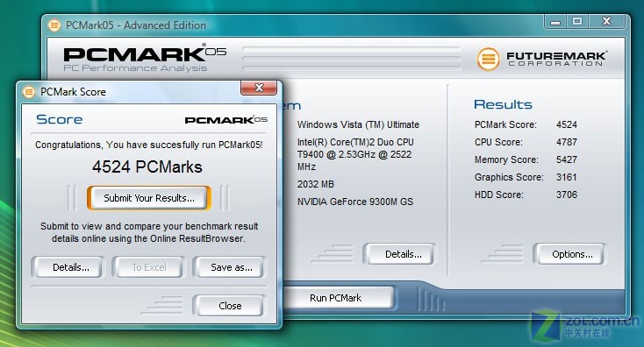Start benchmark with Run PCMark button
The height and width of the screenshot is (347, 644).
tap(338, 298)
